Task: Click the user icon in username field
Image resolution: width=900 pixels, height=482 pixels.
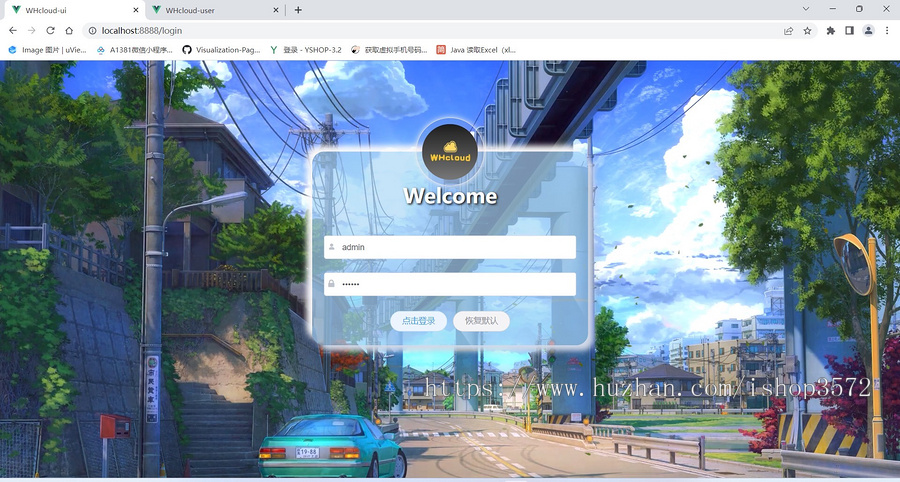Action: coord(331,247)
